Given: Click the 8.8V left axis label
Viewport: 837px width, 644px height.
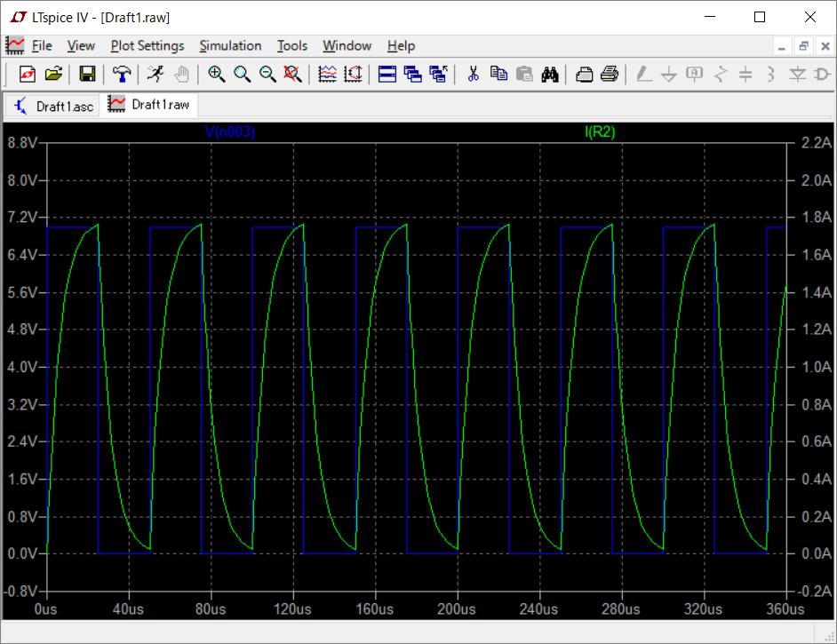Looking at the screenshot, I should pyautogui.click(x=22, y=143).
